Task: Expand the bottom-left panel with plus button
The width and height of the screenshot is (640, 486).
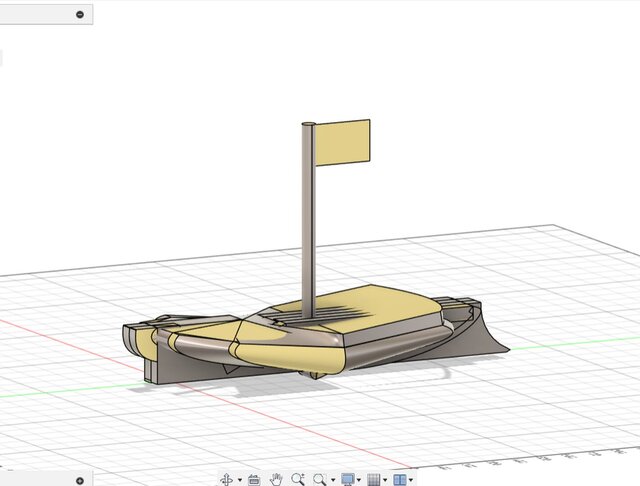Action: [x=80, y=480]
